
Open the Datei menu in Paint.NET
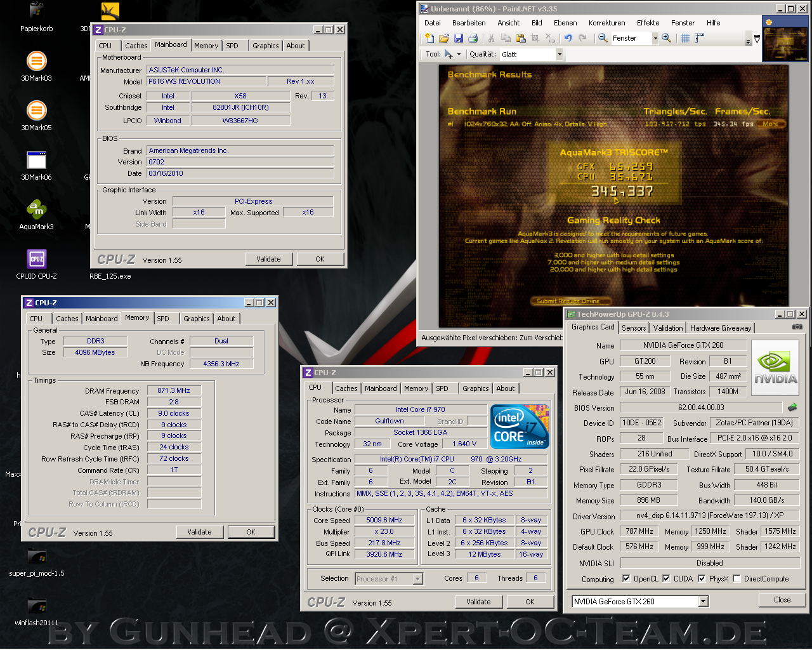[x=433, y=23]
